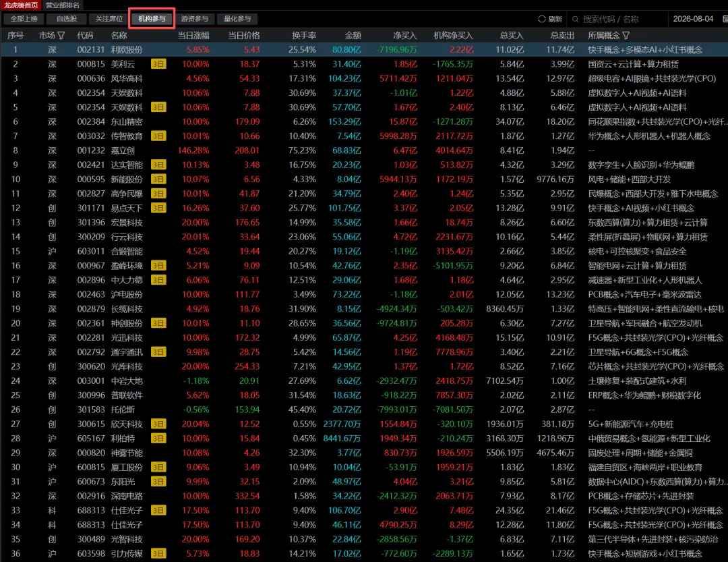
Task: Open the 2026-08-04 date picker
Action: pos(693,19)
